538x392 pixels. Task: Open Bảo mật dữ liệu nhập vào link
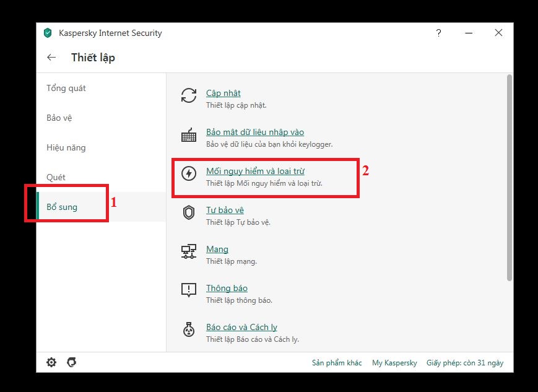pos(255,132)
